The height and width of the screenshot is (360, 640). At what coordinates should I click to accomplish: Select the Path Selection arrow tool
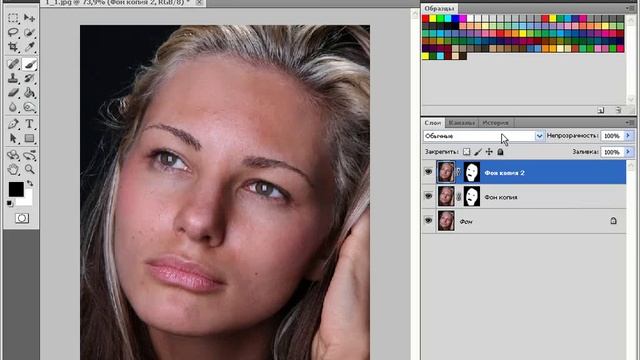pyautogui.click(x=13, y=138)
